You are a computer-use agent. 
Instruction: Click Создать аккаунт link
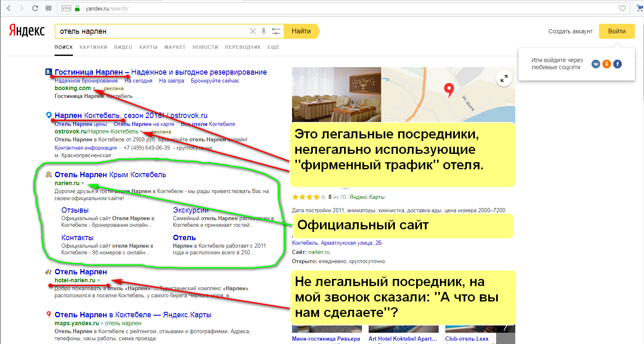[570, 31]
